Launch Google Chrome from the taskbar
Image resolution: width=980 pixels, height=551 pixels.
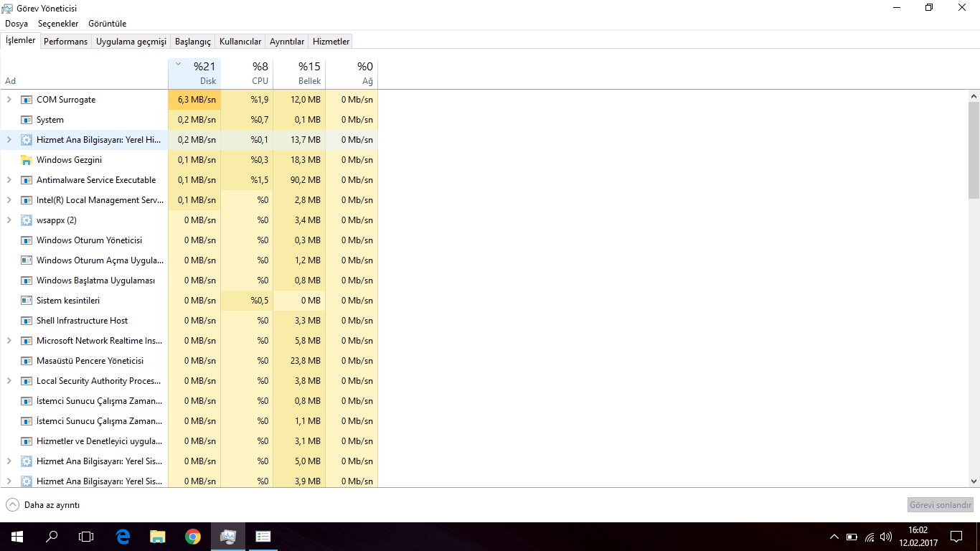coord(192,537)
